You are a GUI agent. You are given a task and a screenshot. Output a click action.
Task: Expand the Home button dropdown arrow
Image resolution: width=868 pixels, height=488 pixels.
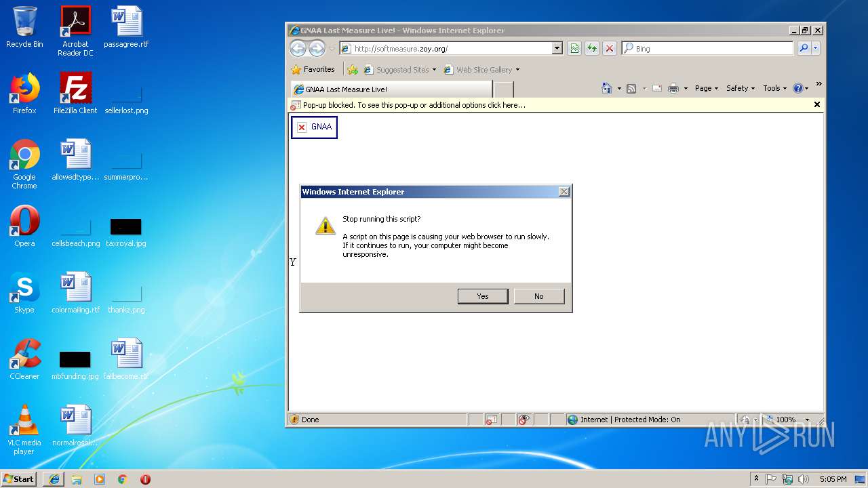click(x=619, y=89)
